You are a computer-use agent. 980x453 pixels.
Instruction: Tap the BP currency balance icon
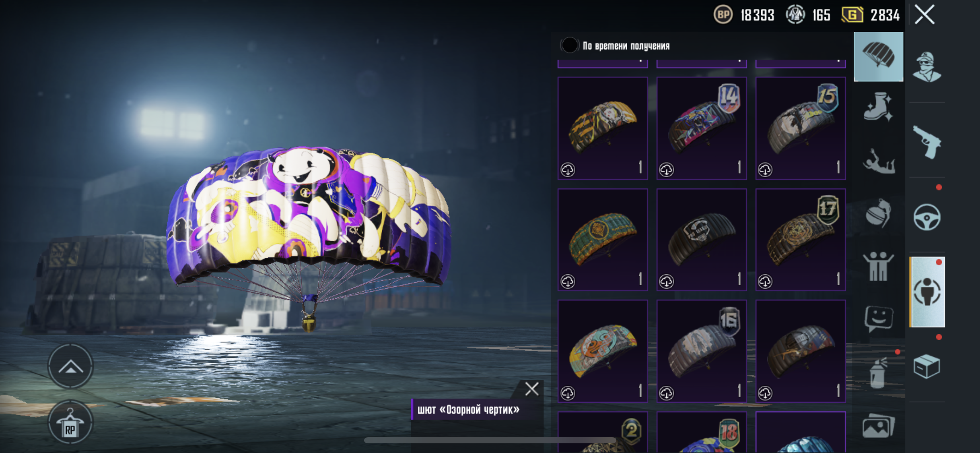click(x=723, y=15)
